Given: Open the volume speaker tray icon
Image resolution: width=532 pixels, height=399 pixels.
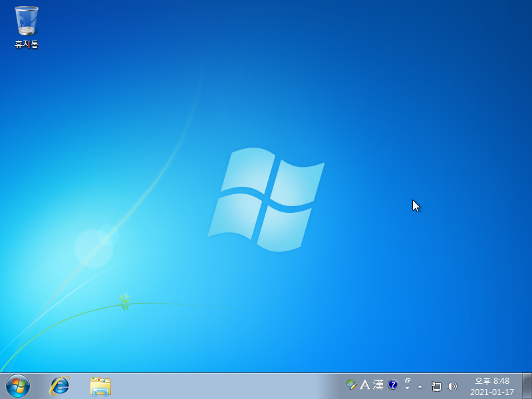Looking at the screenshot, I should pos(452,386).
